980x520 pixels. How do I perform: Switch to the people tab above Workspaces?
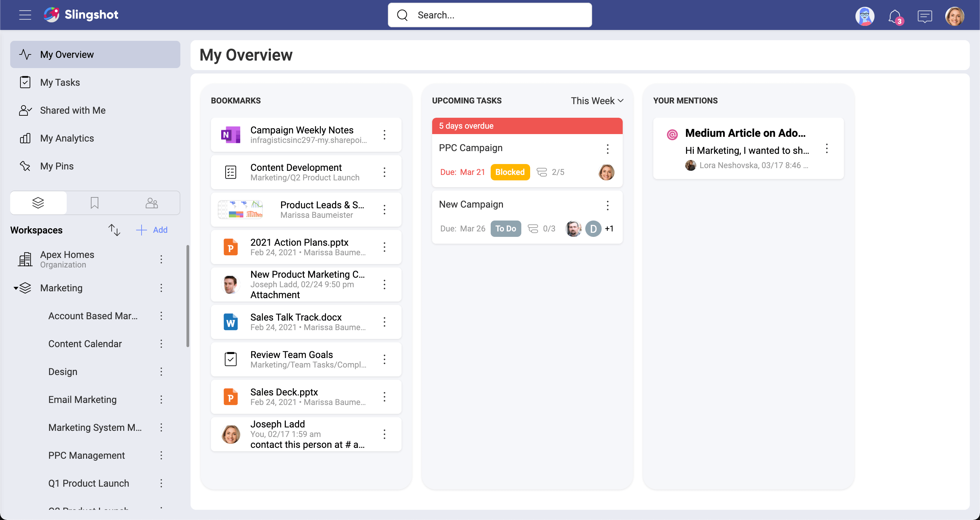pyautogui.click(x=151, y=202)
